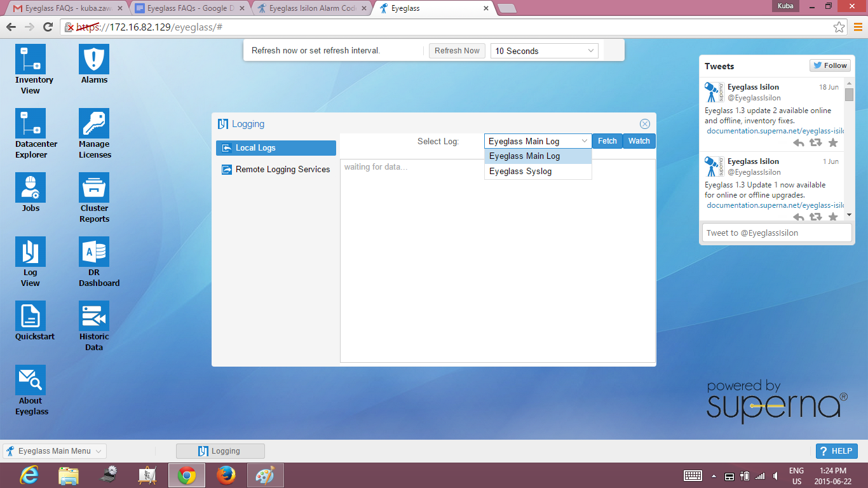Image resolution: width=868 pixels, height=488 pixels.
Task: Click the Eyeglass Isilon name on the 1 Jun tweet
Action: [x=753, y=161]
